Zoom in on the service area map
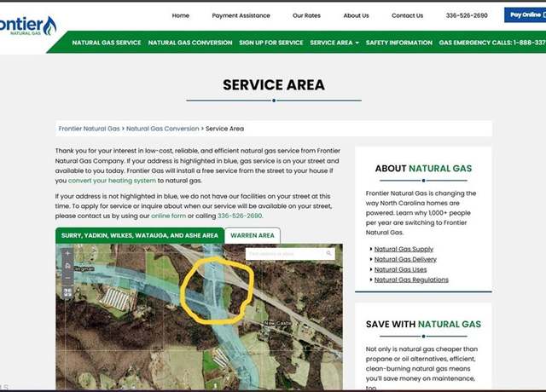 [67, 253]
